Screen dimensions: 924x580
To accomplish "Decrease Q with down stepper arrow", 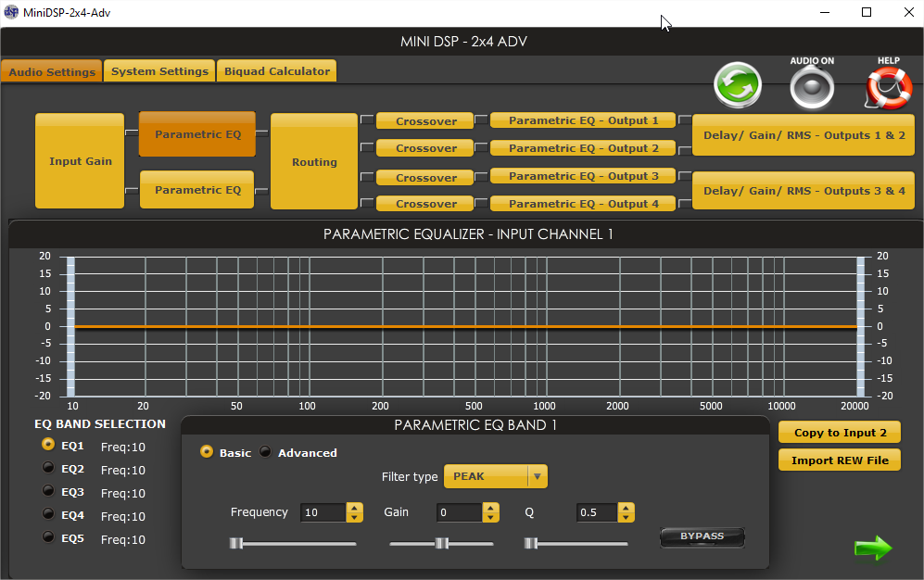I will click(626, 517).
